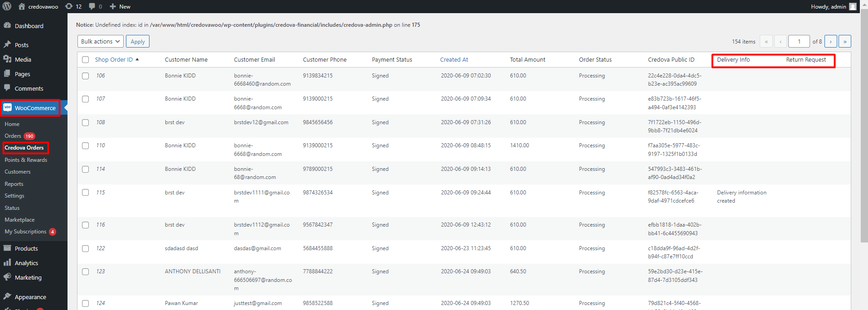Visit site via credovawoo home icon
The height and width of the screenshot is (310, 868).
click(22, 6)
